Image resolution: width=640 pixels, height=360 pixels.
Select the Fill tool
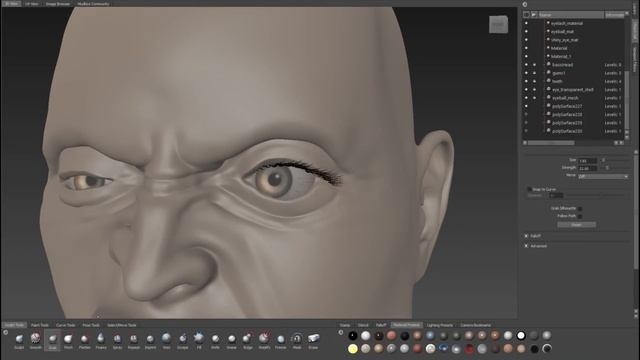pyautogui.click(x=199, y=340)
